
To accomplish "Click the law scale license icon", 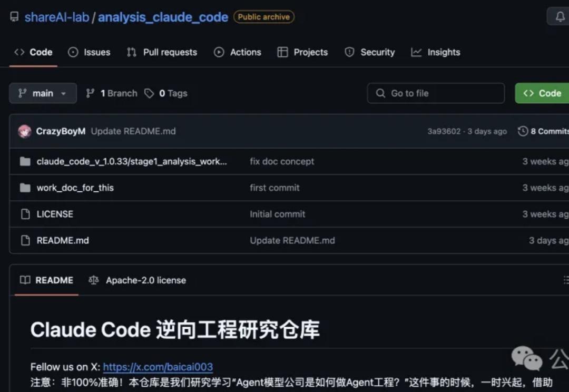I will [x=94, y=280].
